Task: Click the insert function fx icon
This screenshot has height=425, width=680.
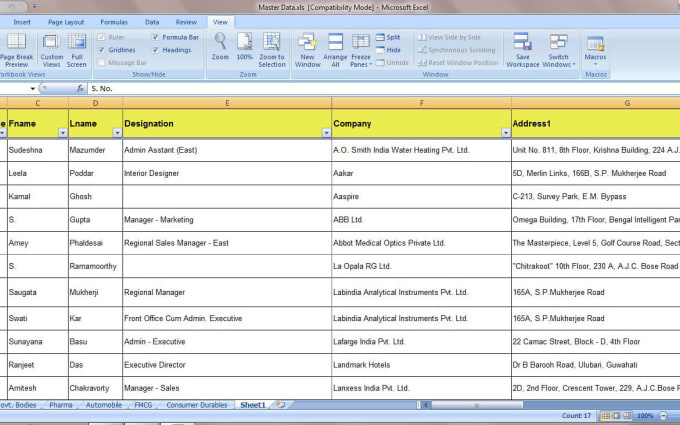Action: 80,88
